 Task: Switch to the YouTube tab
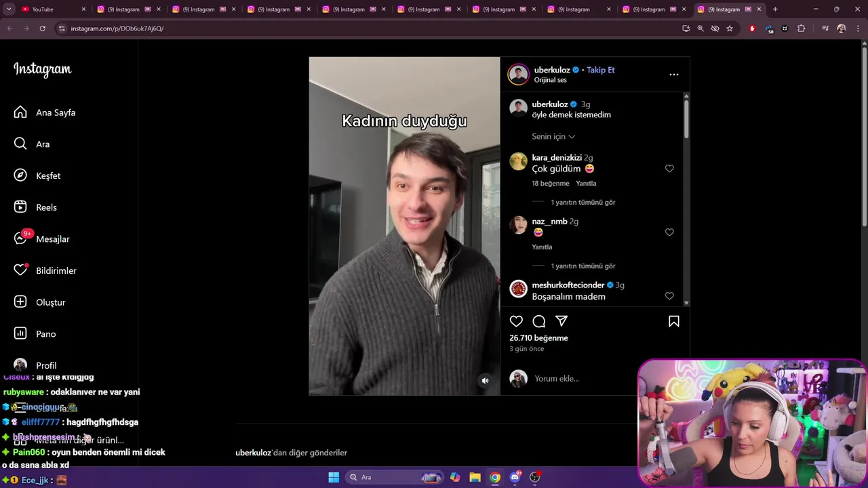[x=51, y=9]
